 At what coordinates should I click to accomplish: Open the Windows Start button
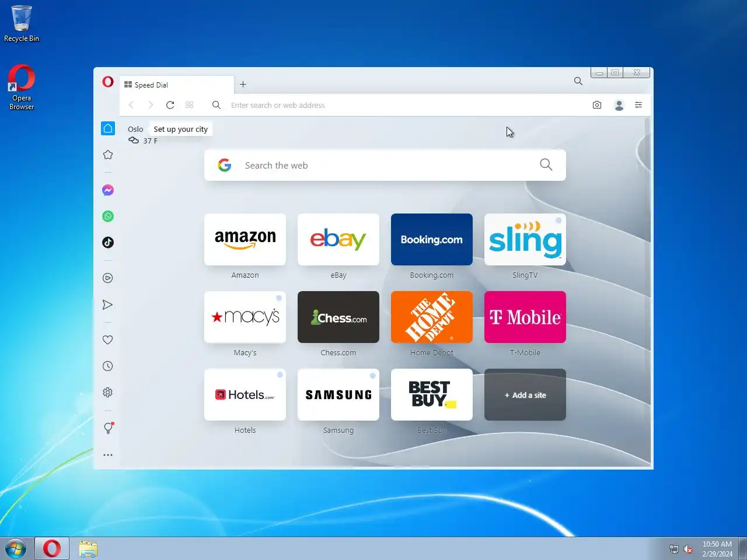point(16,548)
